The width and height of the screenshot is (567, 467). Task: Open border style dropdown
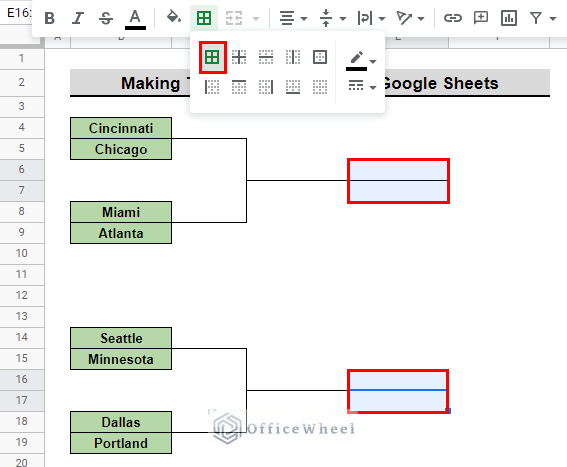click(x=362, y=86)
